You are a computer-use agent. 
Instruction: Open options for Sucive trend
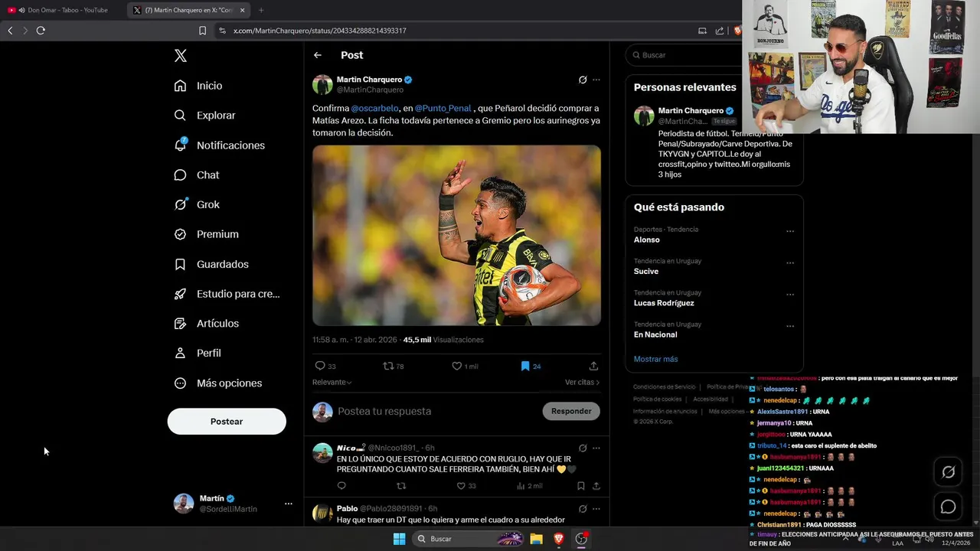(x=790, y=262)
